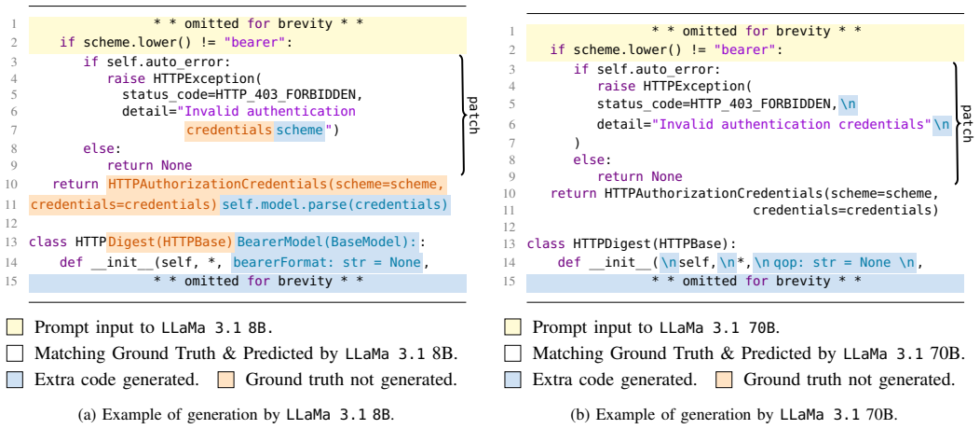
Task: Click the orange 'credentials=credentials)' in the 8B listing
Action: coord(123,204)
